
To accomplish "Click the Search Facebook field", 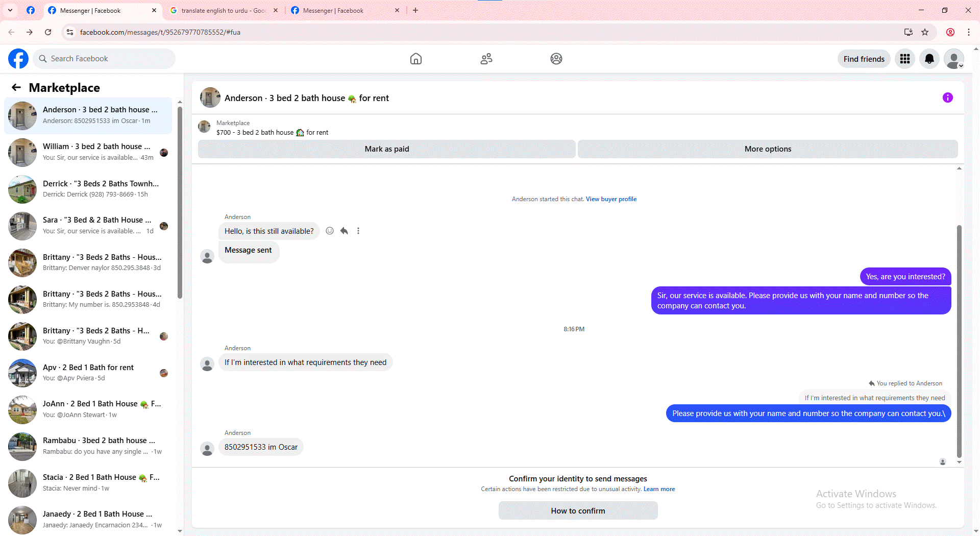I will coord(104,59).
